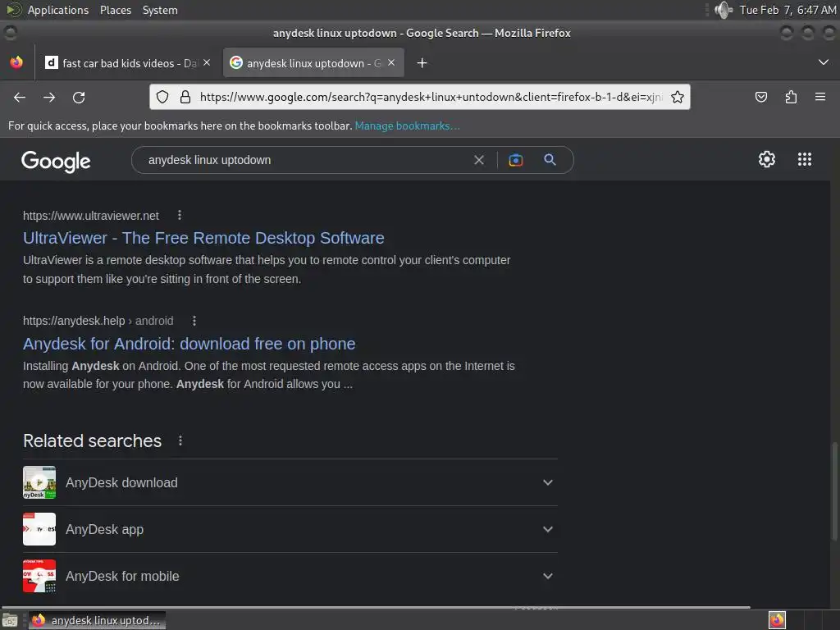Bookmark this page with the star
The image size is (840, 630).
678,97
